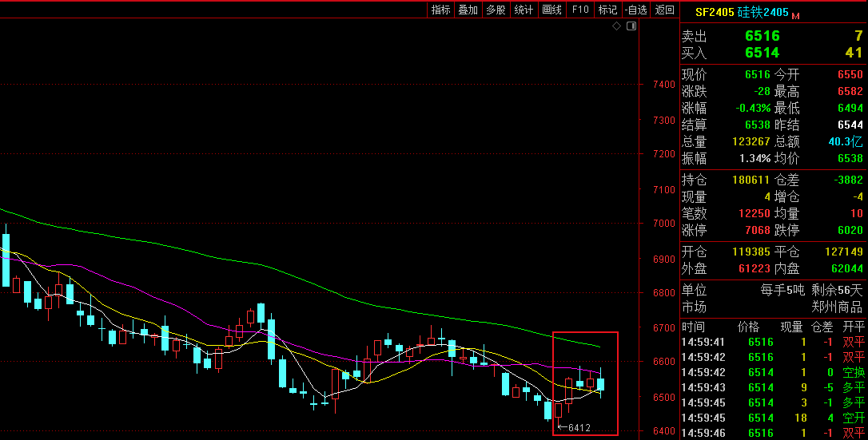
Task: Click 返回 to go back
Action: (x=664, y=10)
